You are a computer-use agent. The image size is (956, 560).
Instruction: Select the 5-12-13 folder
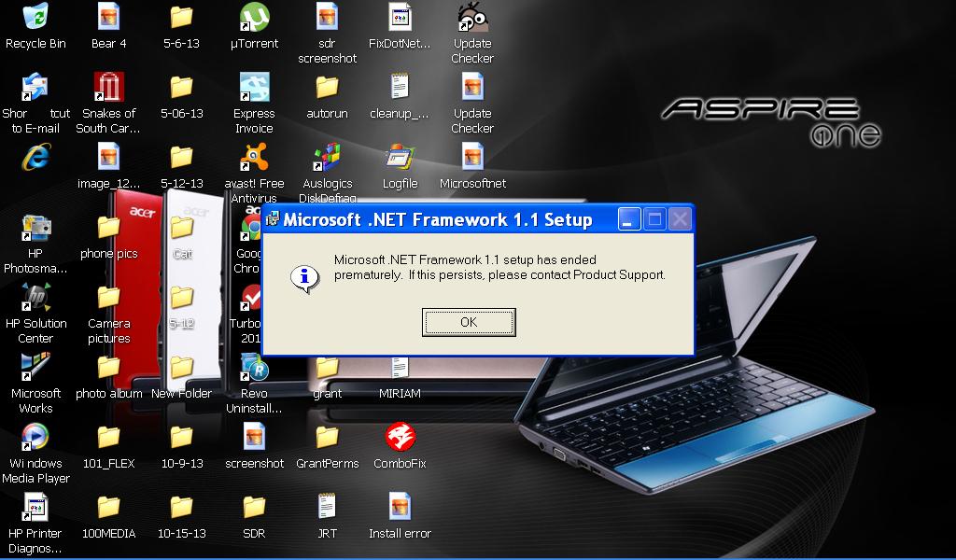tap(181, 157)
